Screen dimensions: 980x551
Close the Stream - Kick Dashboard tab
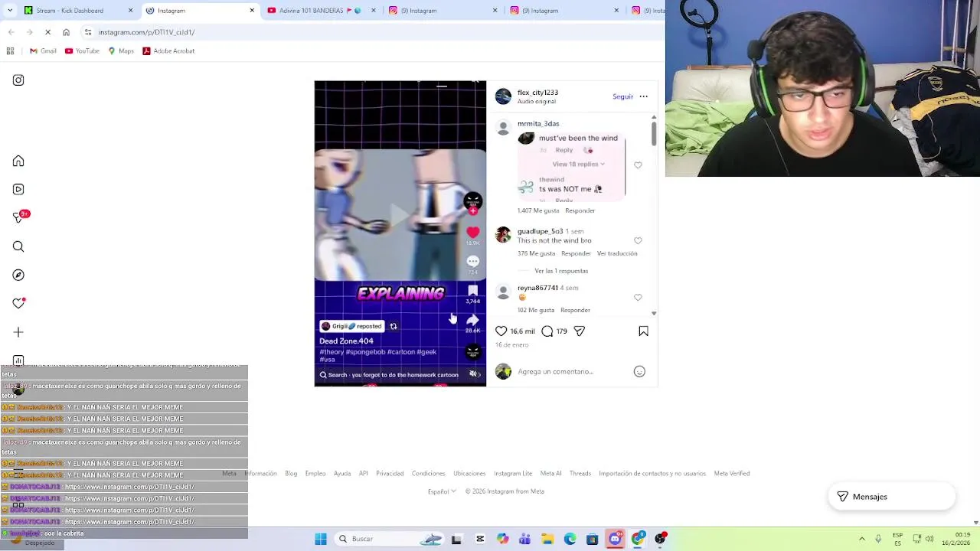[x=130, y=11]
